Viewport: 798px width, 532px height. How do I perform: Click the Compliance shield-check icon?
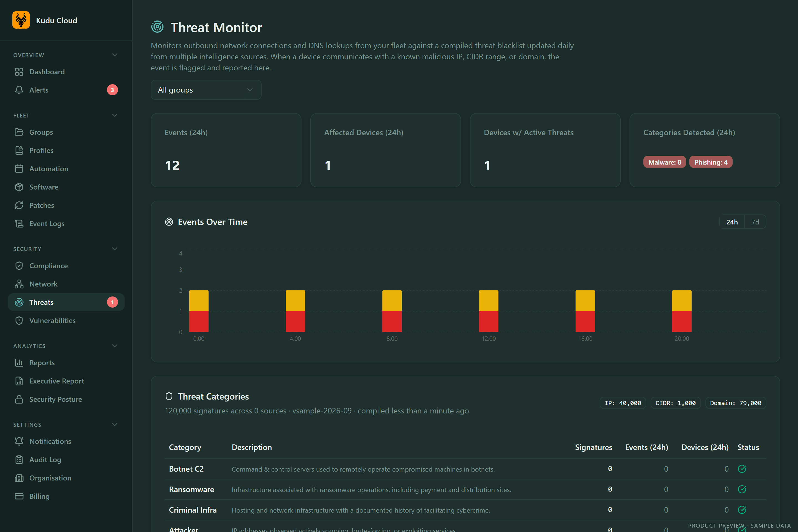[19, 266]
